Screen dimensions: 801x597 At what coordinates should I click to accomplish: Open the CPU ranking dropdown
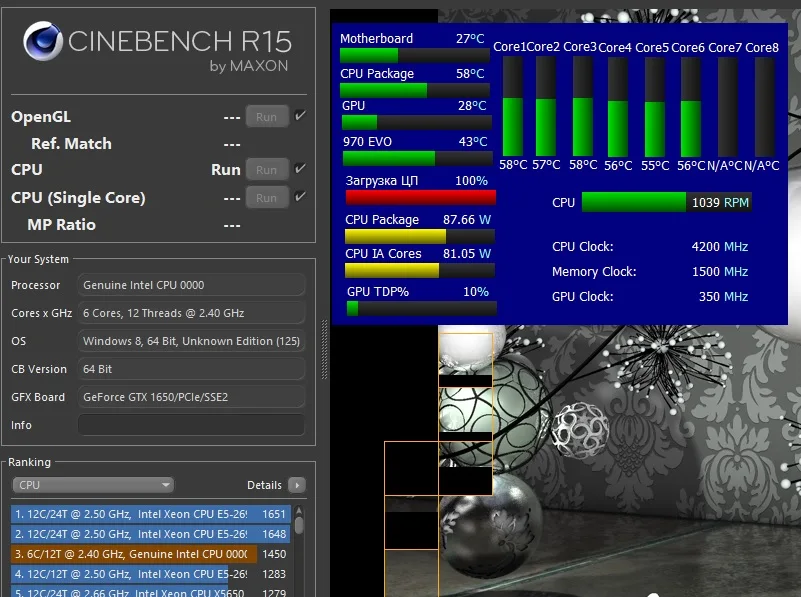[x=93, y=485]
